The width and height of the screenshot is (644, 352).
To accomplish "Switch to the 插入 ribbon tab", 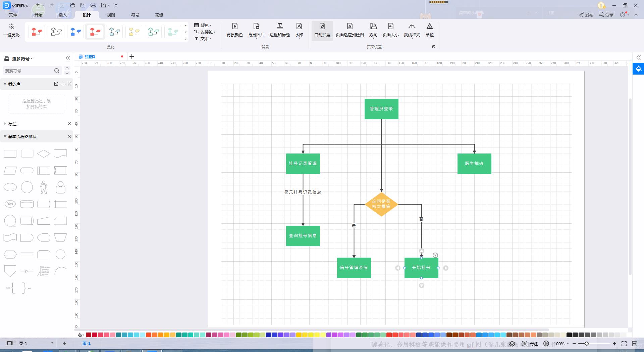I will 62,15.
